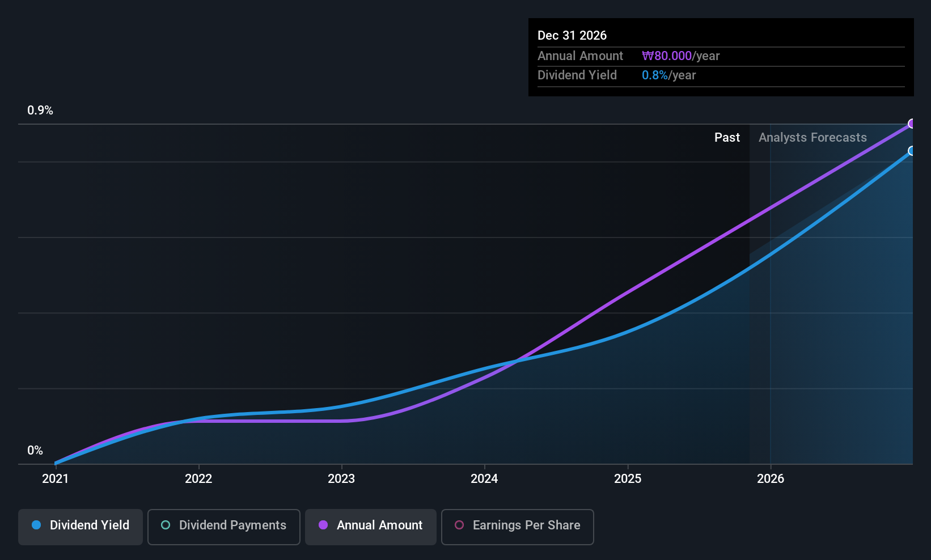Select the 2026 x-axis label
This screenshot has height=560, width=931.
771,479
